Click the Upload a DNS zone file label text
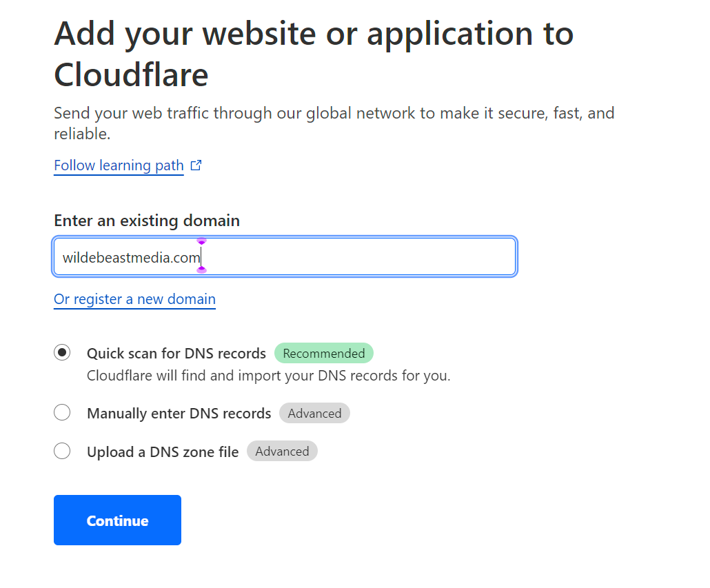This screenshot has width=710, height=588. (163, 451)
